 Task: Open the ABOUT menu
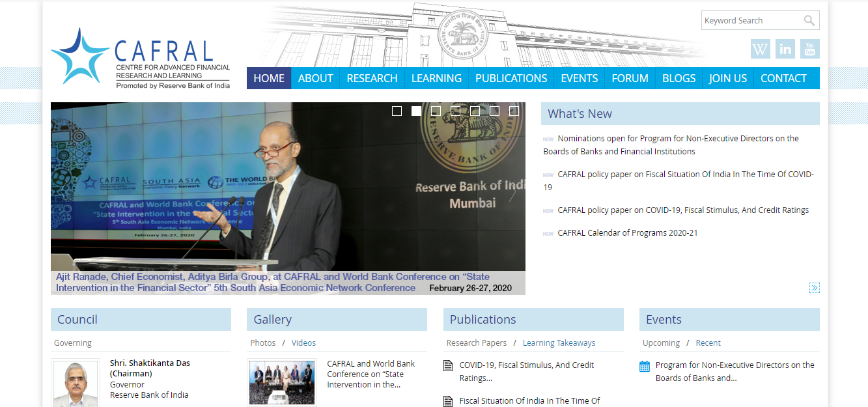click(316, 78)
